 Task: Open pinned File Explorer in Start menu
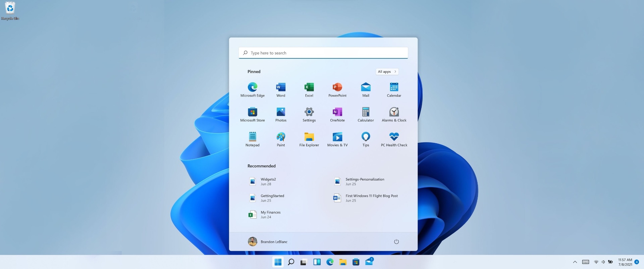point(309,139)
